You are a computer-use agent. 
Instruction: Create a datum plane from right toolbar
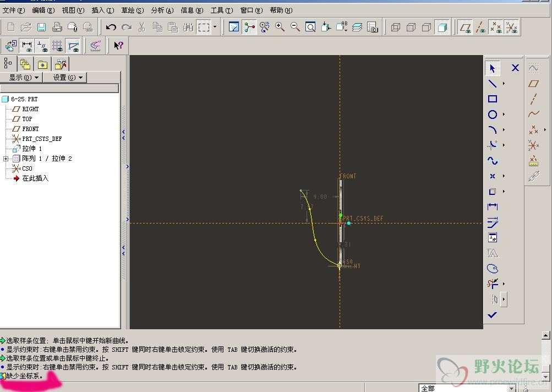pyautogui.click(x=534, y=84)
